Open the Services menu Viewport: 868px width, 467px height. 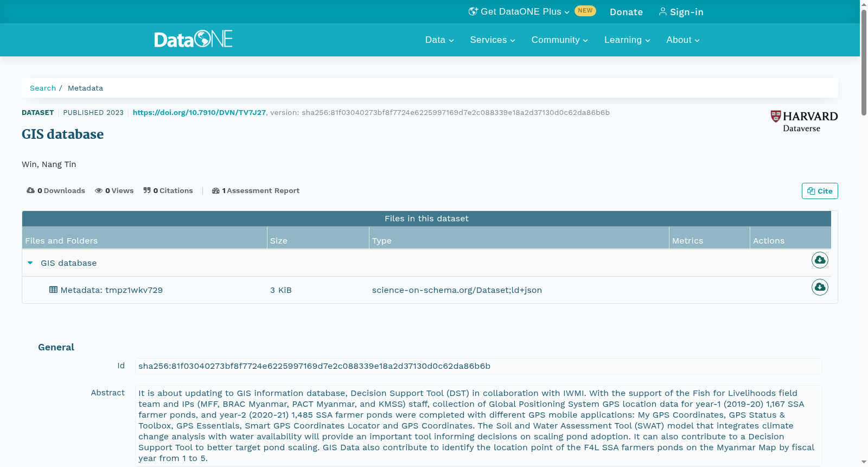(x=493, y=40)
